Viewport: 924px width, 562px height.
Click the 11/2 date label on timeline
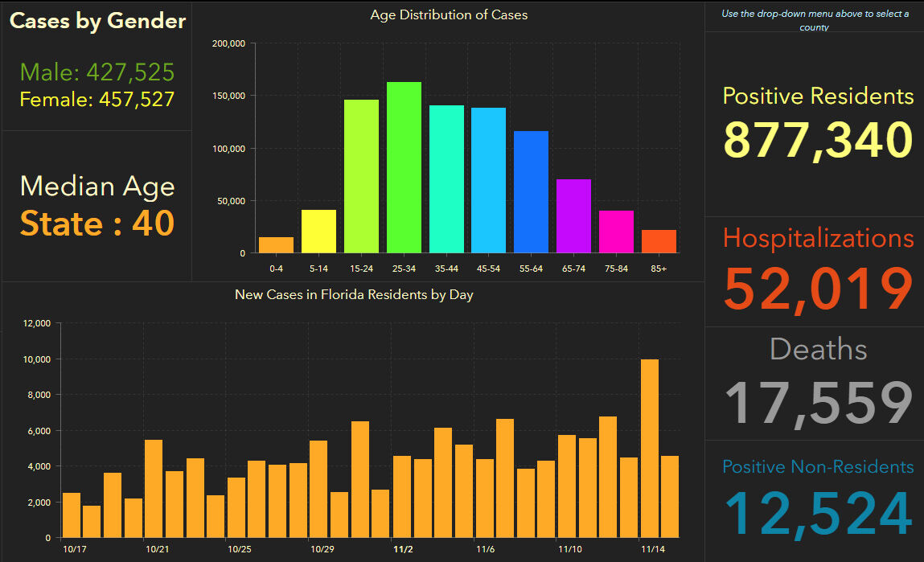click(403, 549)
